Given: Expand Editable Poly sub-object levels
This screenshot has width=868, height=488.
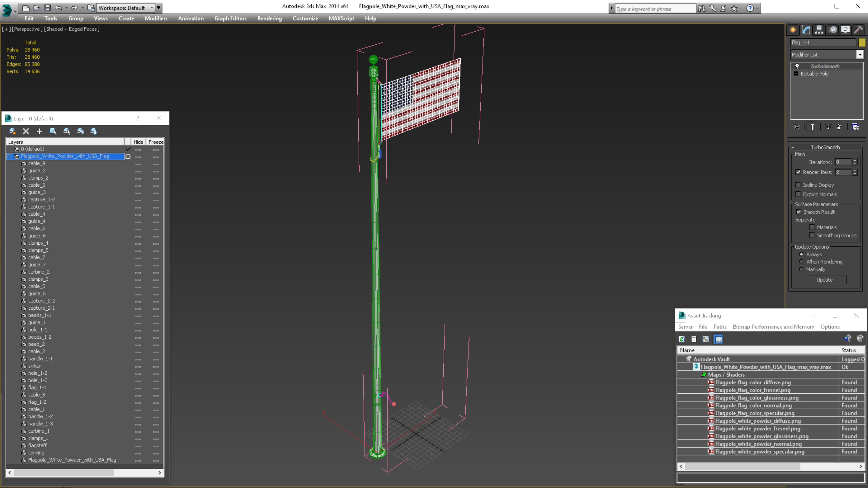Looking at the screenshot, I should 796,74.
